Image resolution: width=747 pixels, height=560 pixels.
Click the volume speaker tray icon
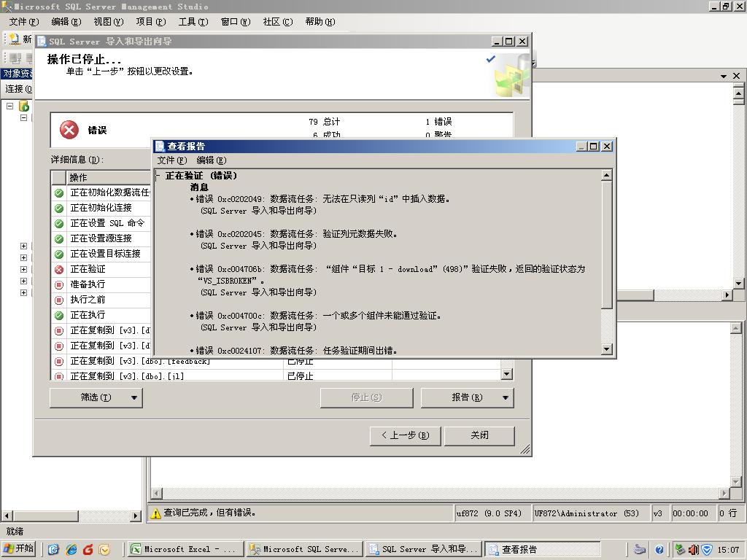694,550
